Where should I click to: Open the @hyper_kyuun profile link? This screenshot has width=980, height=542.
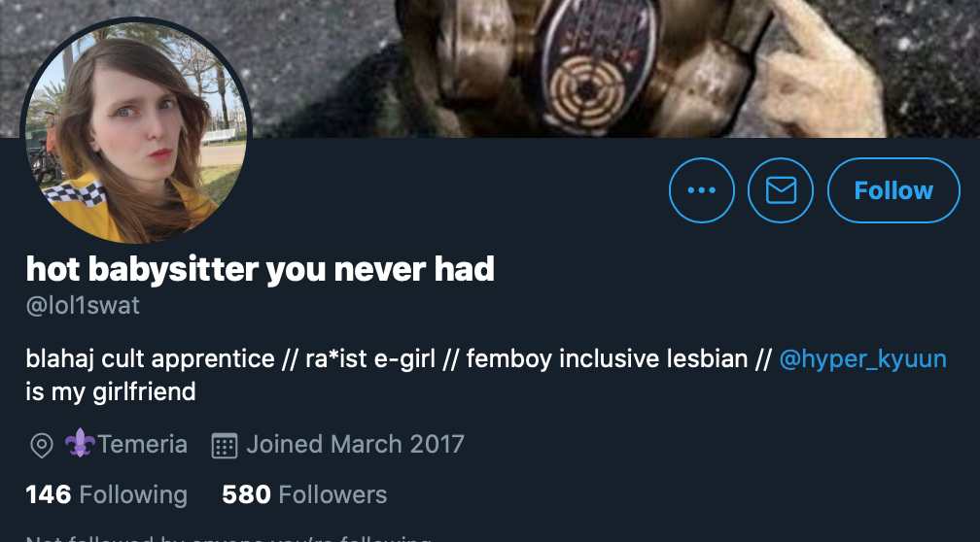click(x=862, y=359)
